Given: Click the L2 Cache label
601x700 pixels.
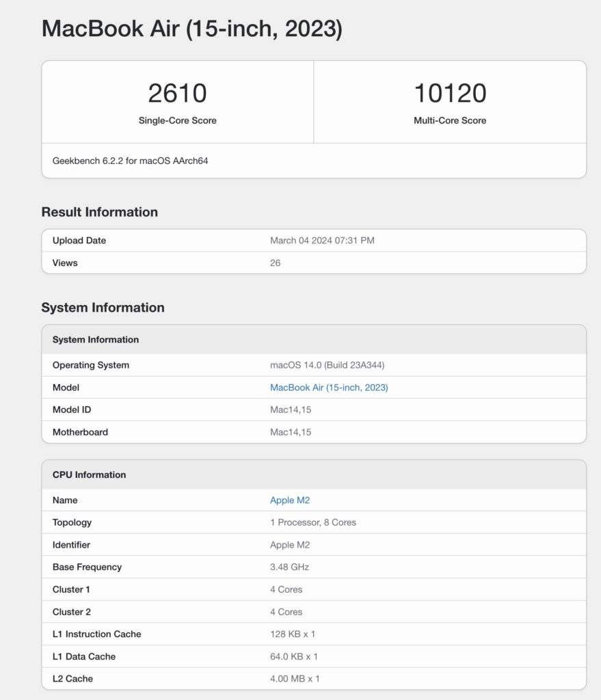Looking at the screenshot, I should (x=72, y=679).
